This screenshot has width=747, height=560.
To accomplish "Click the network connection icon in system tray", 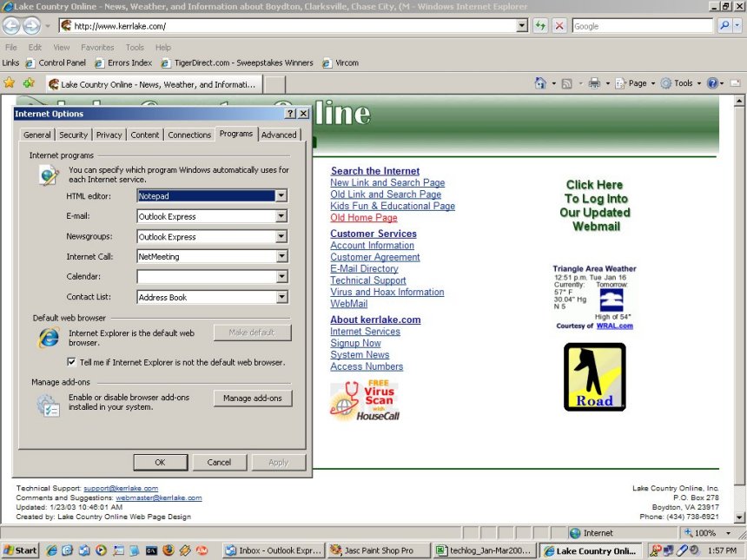I will (668, 550).
